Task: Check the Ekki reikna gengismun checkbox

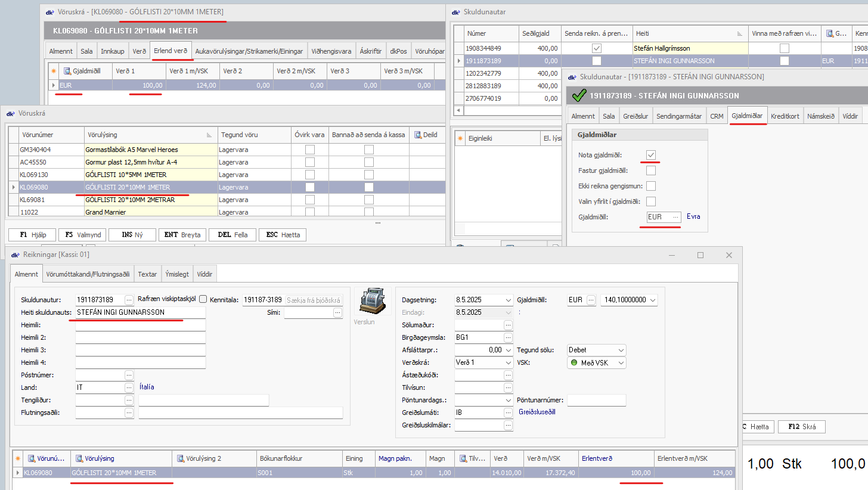Action: (651, 186)
